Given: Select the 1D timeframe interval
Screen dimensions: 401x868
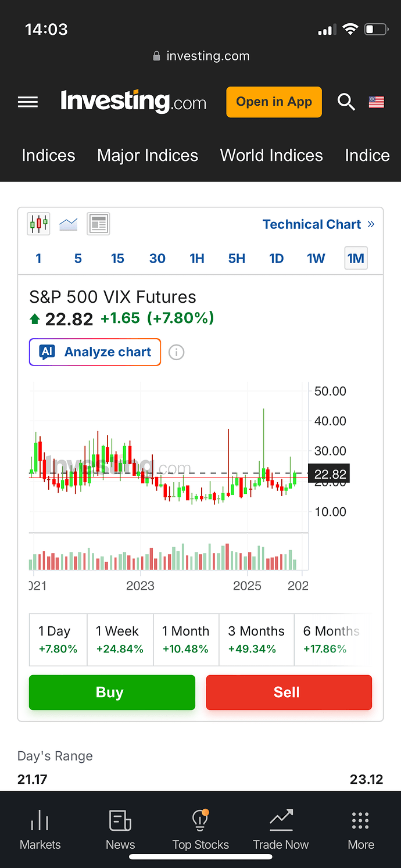Looking at the screenshot, I should 276,259.
